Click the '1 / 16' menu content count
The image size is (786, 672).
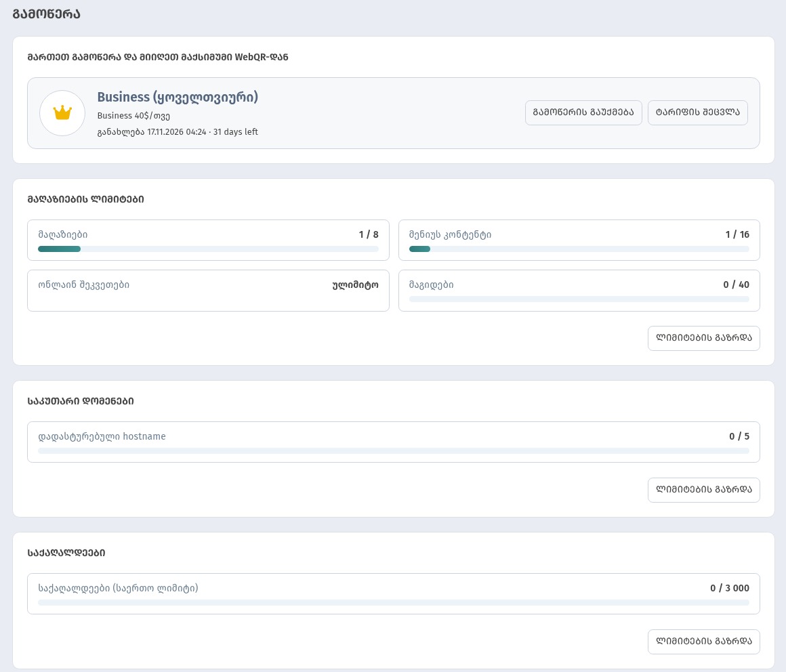(737, 234)
